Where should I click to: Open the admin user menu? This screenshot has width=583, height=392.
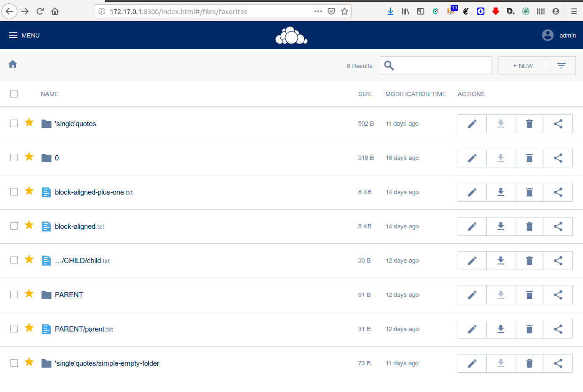[559, 35]
